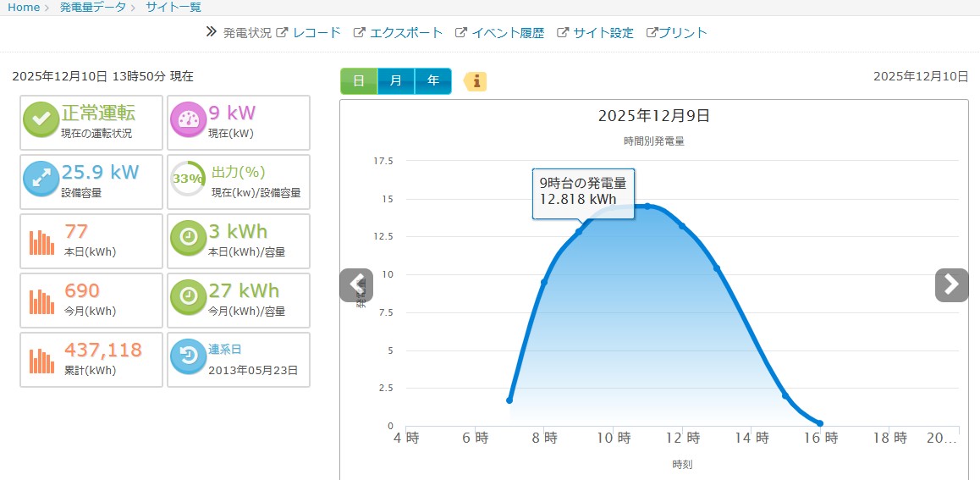
Task: Switch chart to 年 (year) view
Action: click(x=433, y=81)
